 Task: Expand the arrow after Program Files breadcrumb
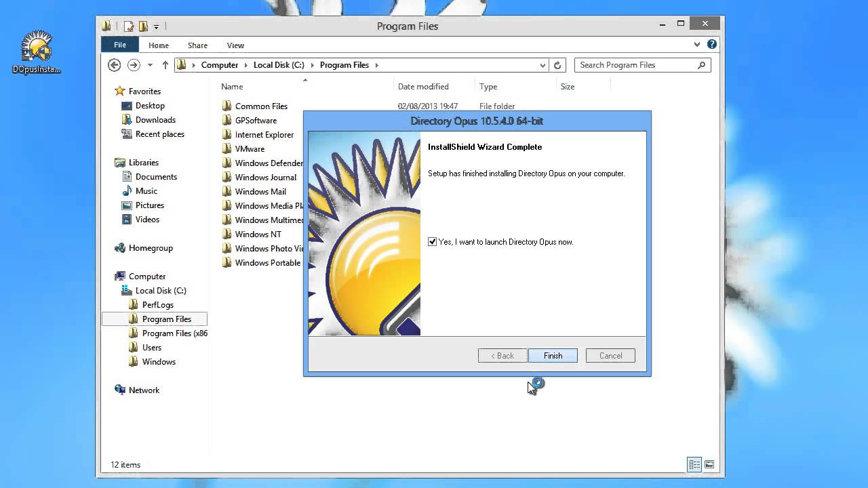tap(377, 65)
